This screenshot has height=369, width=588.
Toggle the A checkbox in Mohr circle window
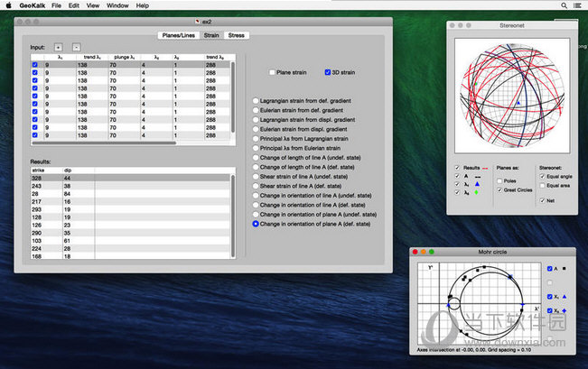tap(550, 269)
